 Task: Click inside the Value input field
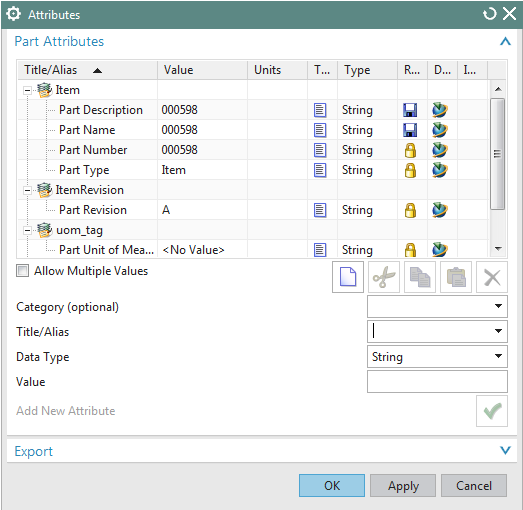437,382
